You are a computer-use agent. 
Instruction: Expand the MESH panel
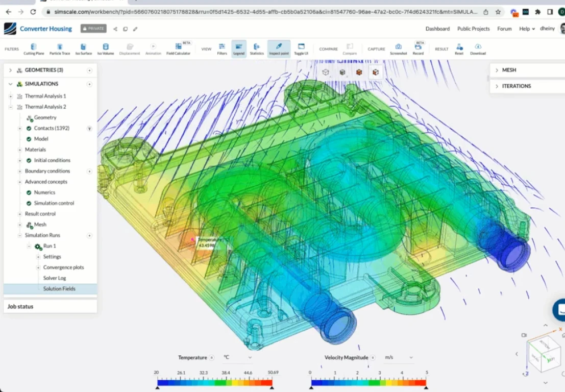497,70
